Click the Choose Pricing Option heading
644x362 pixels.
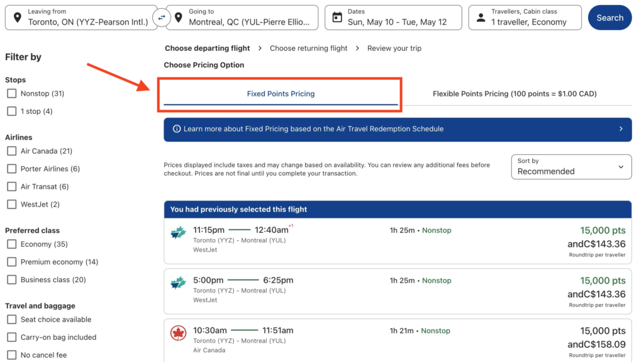pyautogui.click(x=204, y=65)
